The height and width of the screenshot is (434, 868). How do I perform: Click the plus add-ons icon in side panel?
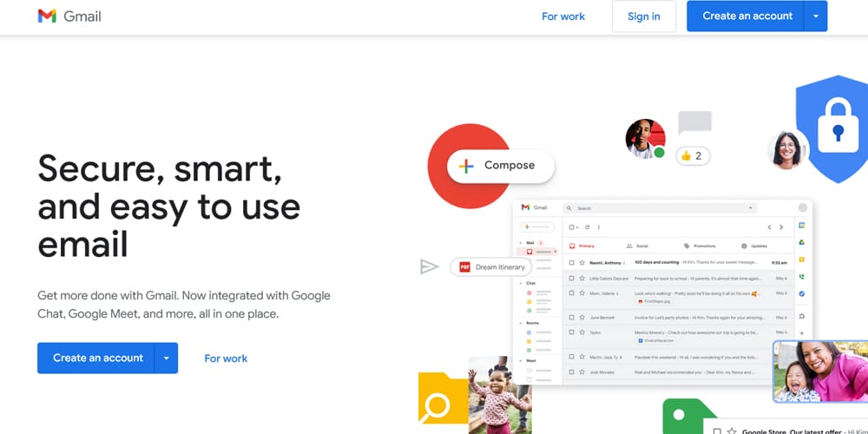click(801, 333)
